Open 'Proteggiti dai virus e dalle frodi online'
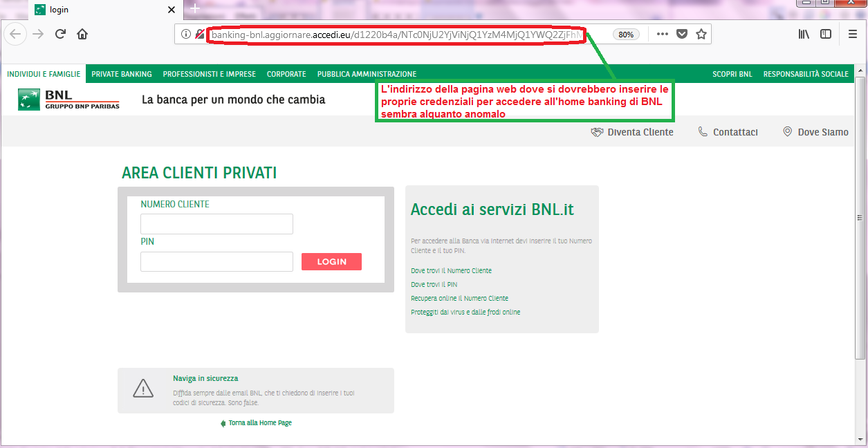 tap(465, 312)
